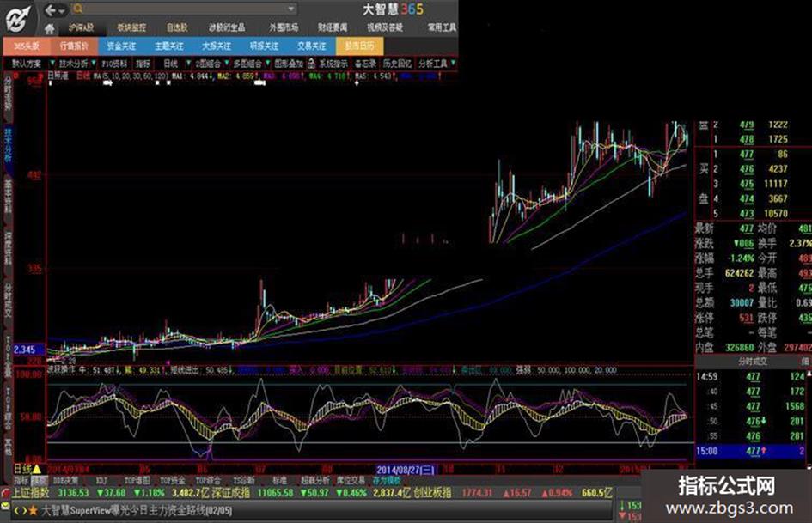This screenshot has width=812, height=523.
Task: Switch to the 资金关注 tab
Action: (122, 46)
